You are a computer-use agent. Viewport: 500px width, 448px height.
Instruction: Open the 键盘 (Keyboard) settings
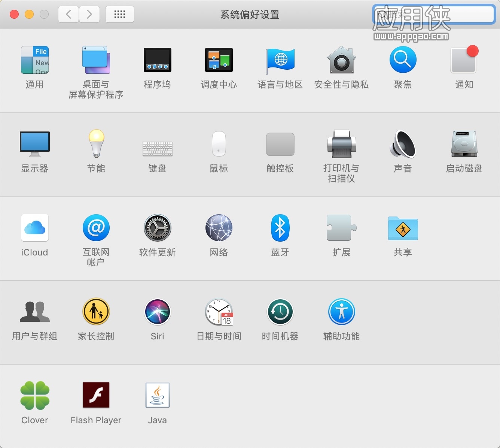pos(158,149)
